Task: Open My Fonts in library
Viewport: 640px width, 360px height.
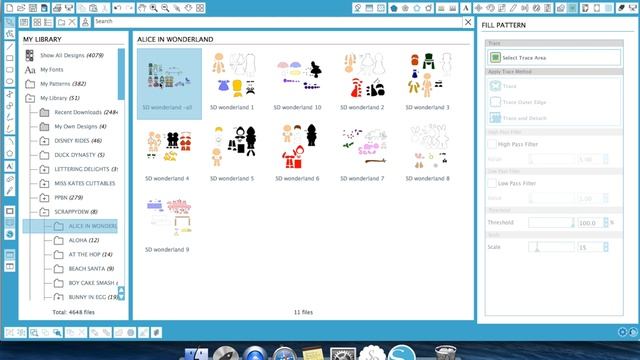Action: coord(52,70)
